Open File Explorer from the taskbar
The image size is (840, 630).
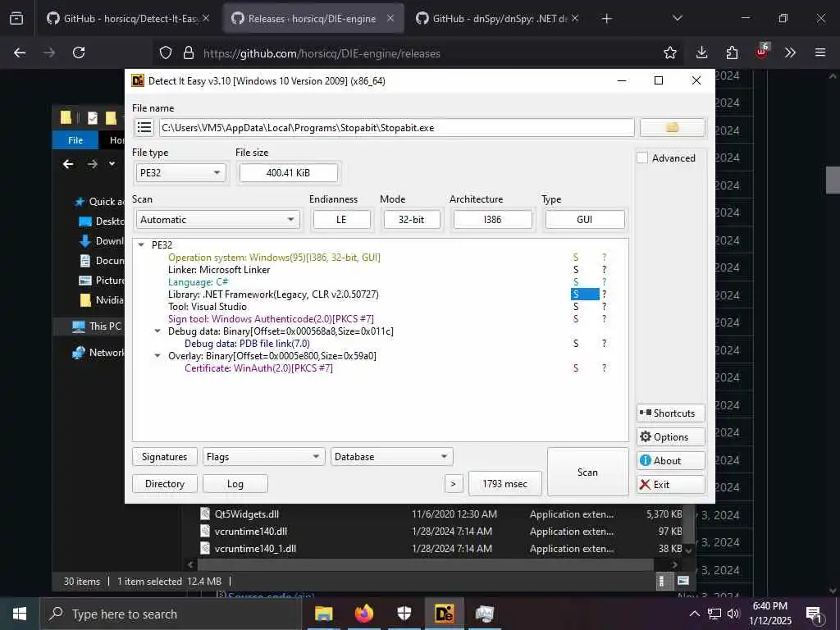point(323,614)
